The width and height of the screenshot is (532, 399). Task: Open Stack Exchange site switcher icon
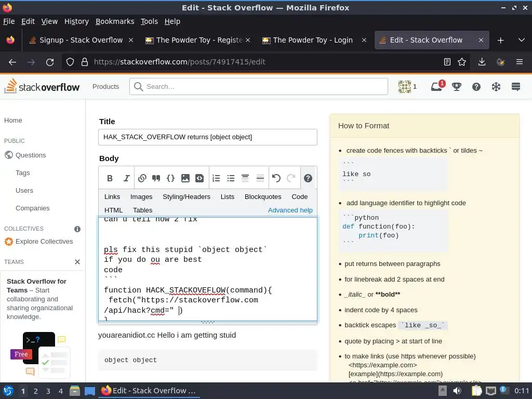coord(516,87)
